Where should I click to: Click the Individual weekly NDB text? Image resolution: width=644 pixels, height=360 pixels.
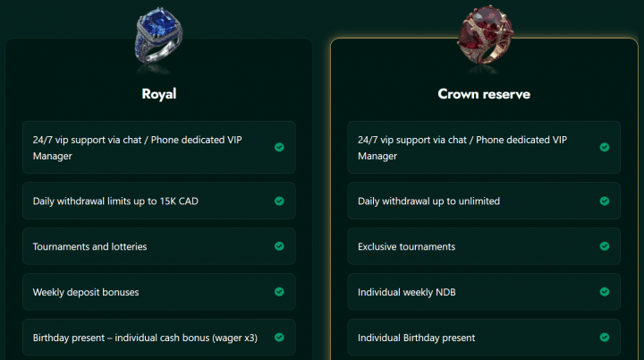406,292
